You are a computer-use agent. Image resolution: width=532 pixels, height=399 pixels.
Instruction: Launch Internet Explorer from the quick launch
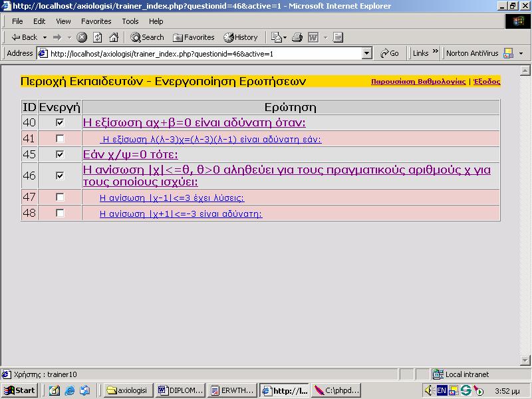[x=70, y=390]
